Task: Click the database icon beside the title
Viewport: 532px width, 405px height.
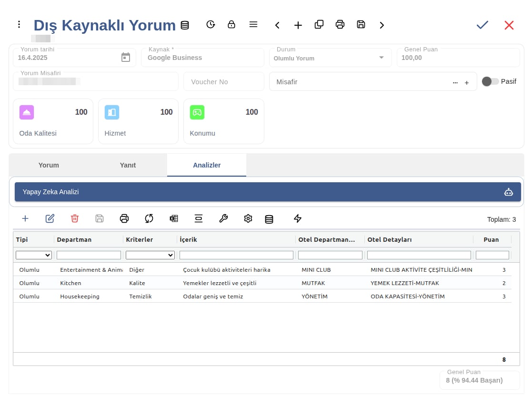Action: (185, 25)
